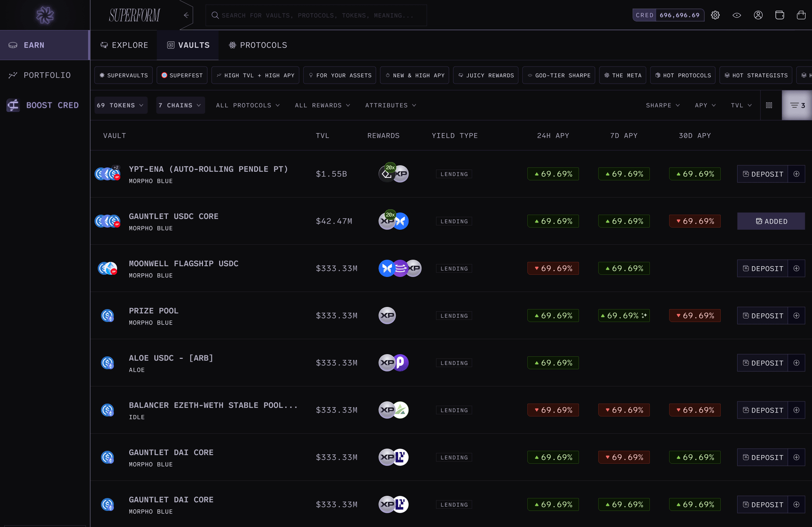The image size is (812, 527).
Task: Open the settings gear icon
Action: pyautogui.click(x=715, y=15)
